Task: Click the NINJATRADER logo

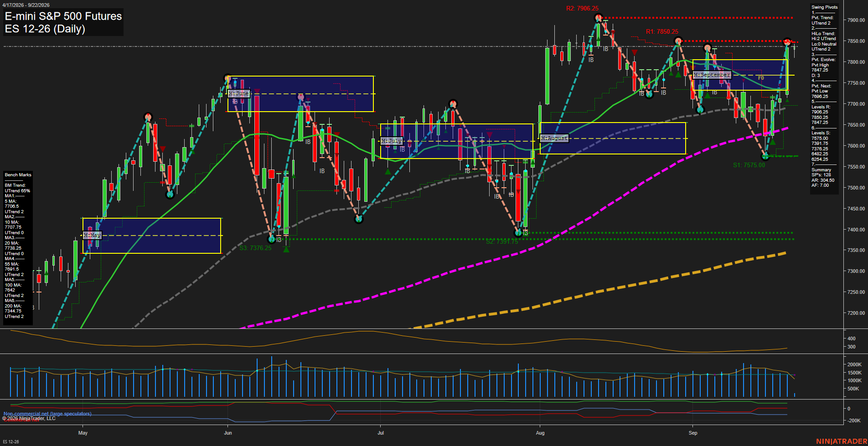Action: (841, 441)
